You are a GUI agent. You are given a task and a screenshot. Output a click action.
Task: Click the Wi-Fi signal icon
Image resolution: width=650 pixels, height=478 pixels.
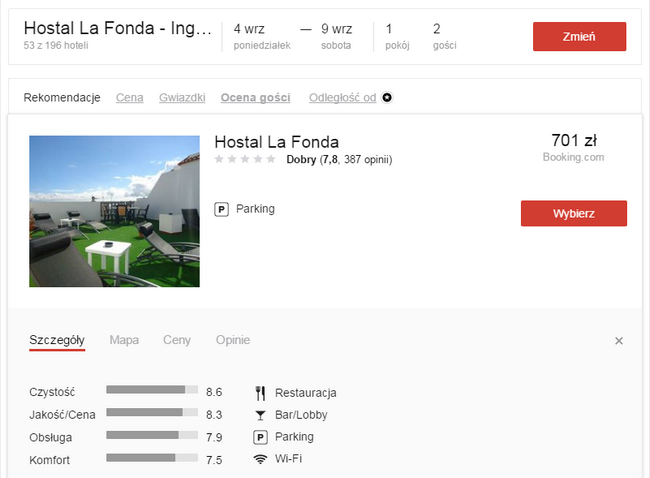(x=261, y=459)
